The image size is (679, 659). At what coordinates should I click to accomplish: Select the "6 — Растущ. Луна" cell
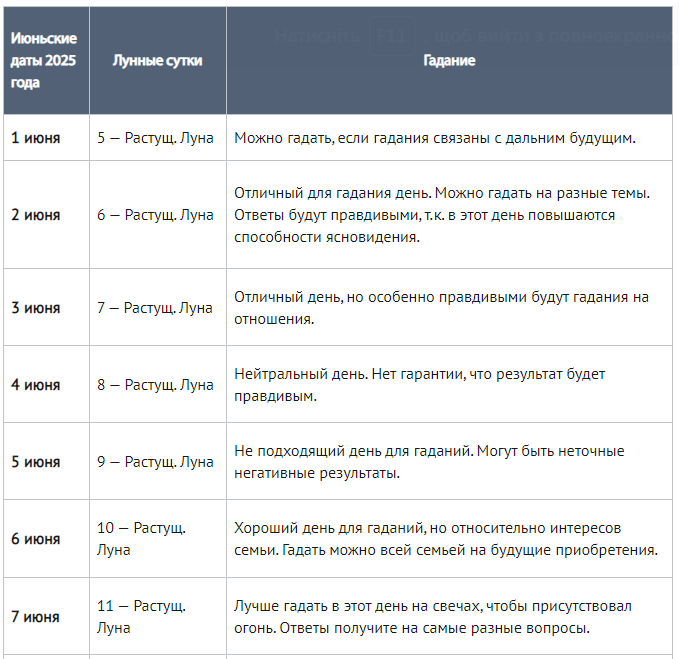click(x=155, y=215)
